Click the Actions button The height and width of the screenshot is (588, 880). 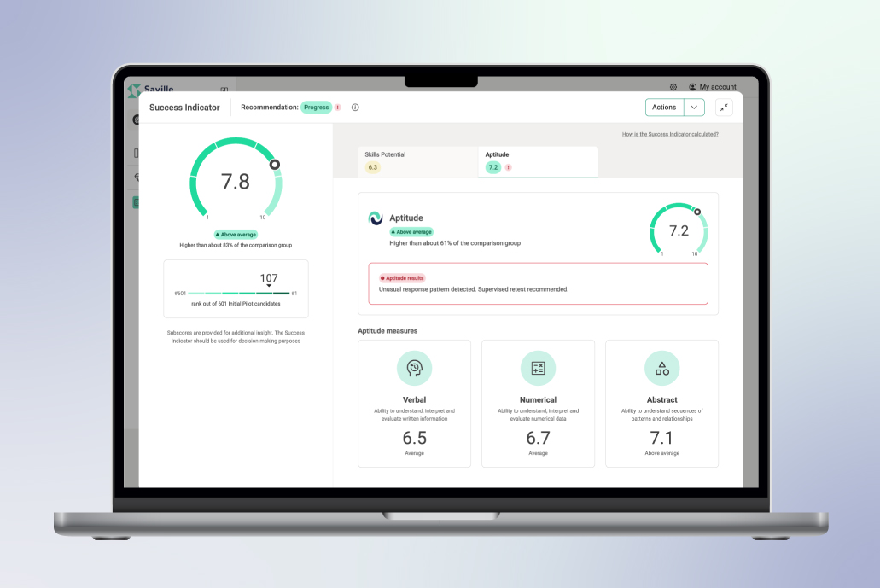(x=665, y=108)
